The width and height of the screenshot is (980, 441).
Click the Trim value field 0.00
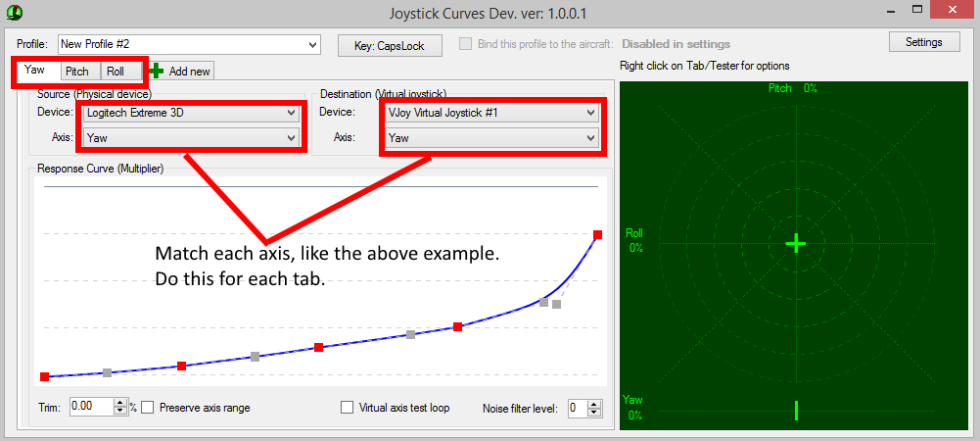tap(92, 407)
